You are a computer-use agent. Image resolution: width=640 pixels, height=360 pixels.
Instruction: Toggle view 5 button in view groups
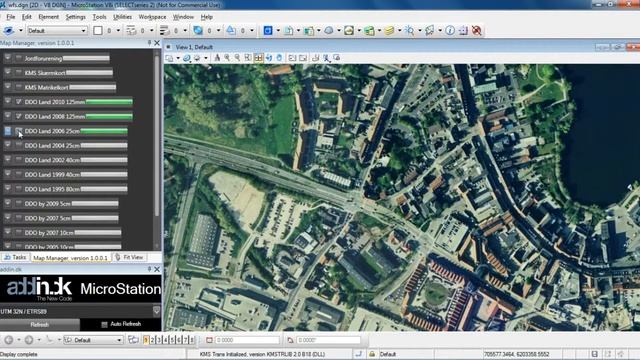click(172, 340)
